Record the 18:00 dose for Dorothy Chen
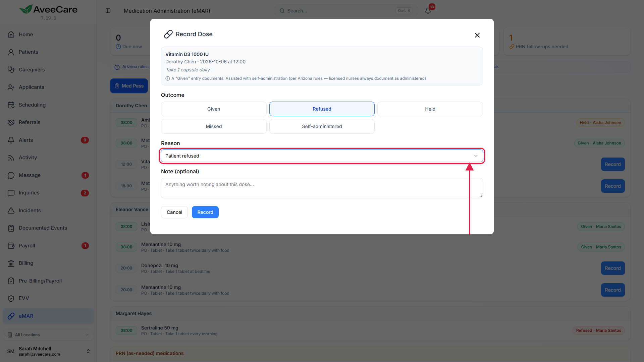Image resolution: width=644 pixels, height=362 pixels. click(612, 186)
